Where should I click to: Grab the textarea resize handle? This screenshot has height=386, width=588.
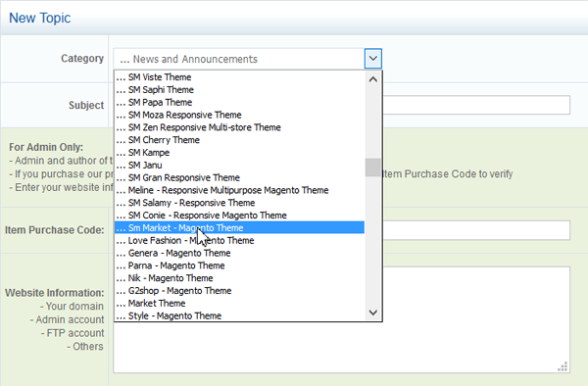563,366
